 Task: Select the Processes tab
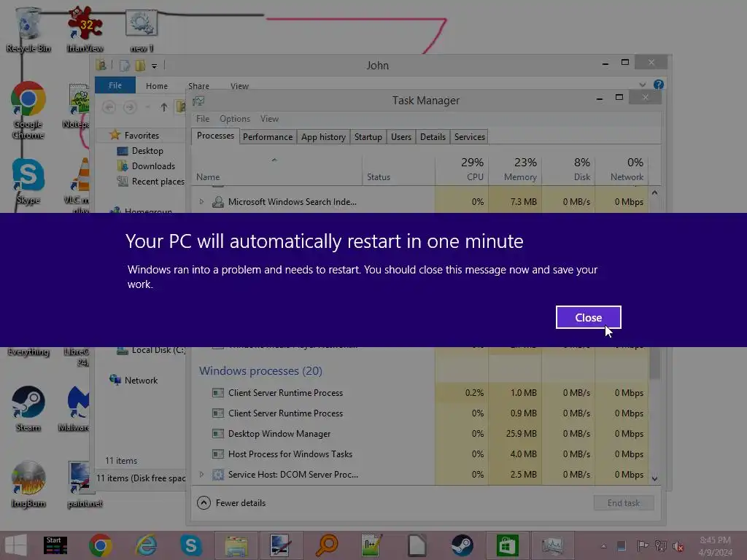tap(215, 136)
